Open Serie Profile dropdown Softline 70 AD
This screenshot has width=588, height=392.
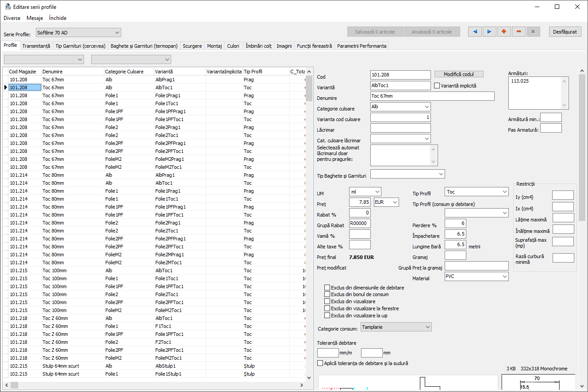click(78, 32)
